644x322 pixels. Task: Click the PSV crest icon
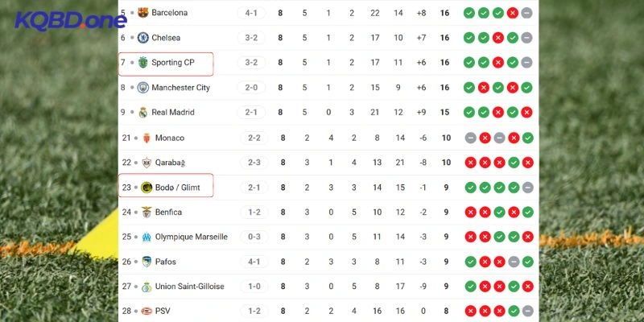coord(147,311)
